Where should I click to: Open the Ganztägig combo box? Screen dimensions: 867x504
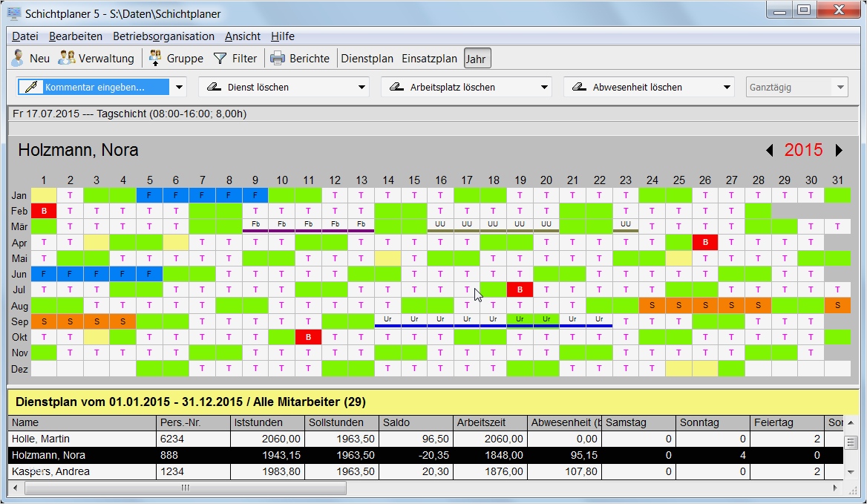pos(796,88)
